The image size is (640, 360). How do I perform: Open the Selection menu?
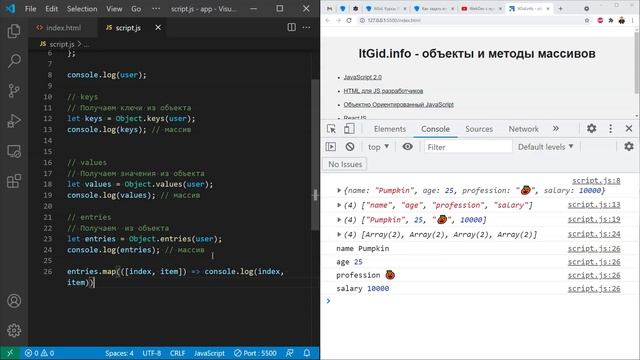82,9
